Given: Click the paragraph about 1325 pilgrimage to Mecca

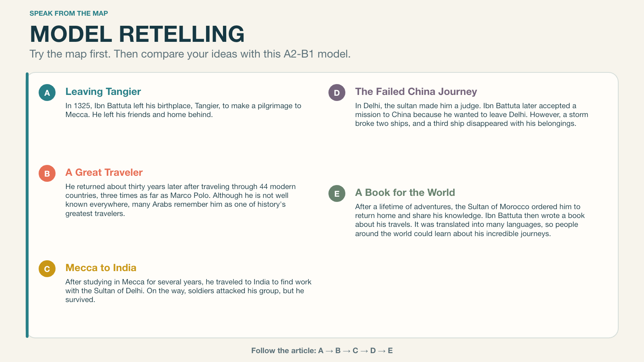Looking at the screenshot, I should click(x=184, y=110).
